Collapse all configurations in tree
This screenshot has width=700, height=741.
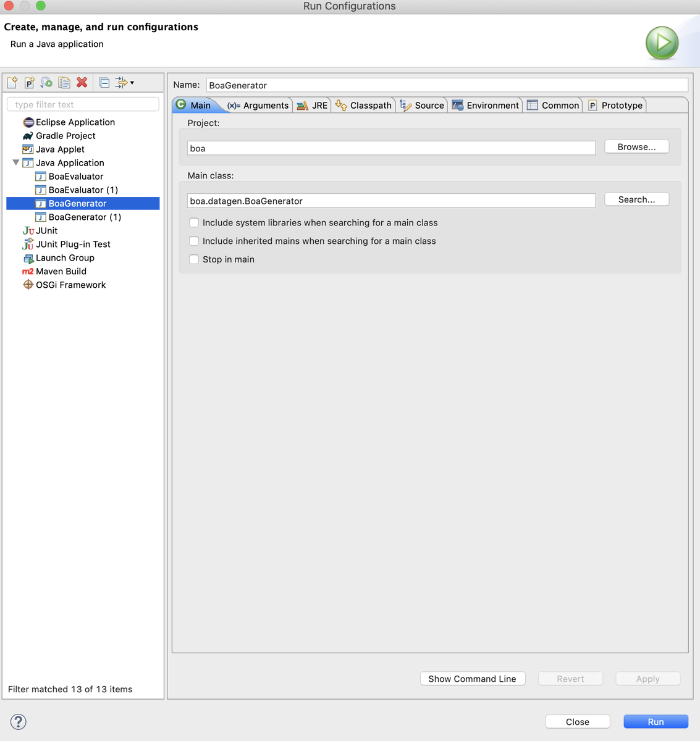[x=104, y=83]
